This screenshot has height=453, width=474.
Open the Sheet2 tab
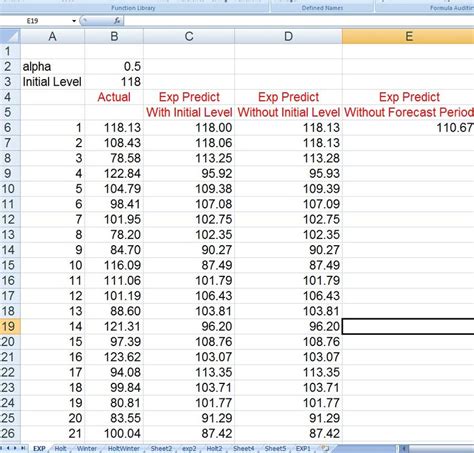161,448
